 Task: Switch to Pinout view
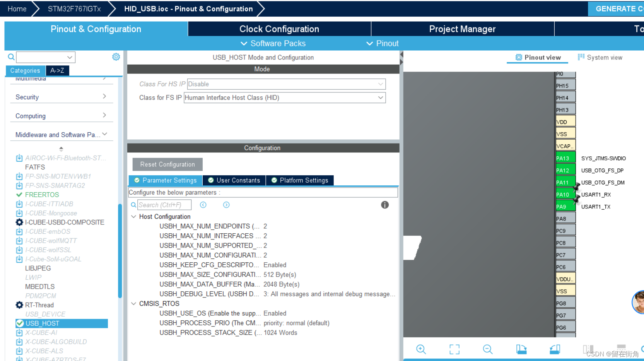click(x=538, y=57)
